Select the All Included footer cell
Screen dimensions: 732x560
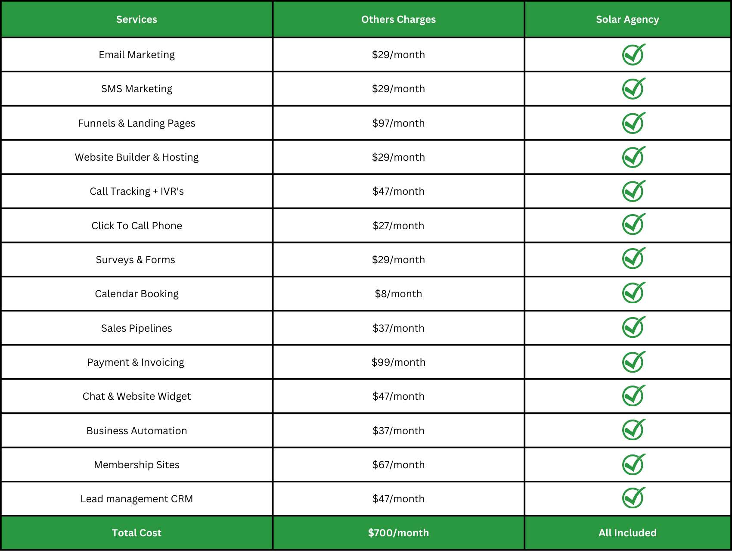coord(627,533)
